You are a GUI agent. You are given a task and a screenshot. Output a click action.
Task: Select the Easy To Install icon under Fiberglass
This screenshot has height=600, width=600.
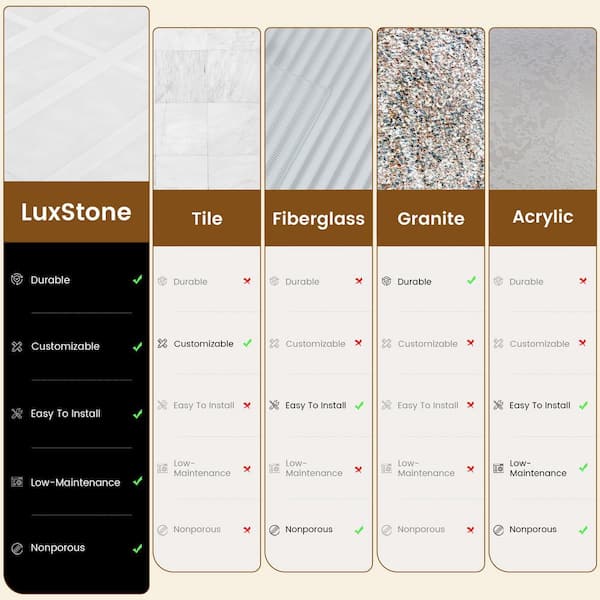tap(274, 405)
